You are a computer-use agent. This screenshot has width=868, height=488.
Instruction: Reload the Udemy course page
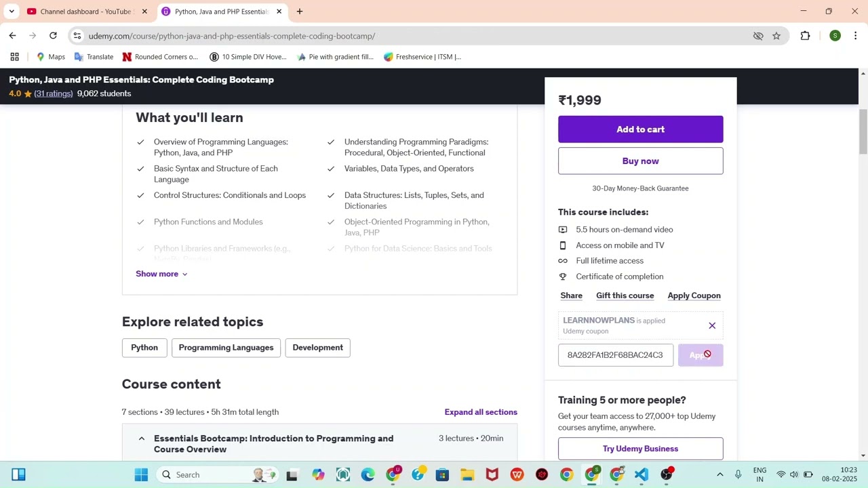pyautogui.click(x=53, y=36)
